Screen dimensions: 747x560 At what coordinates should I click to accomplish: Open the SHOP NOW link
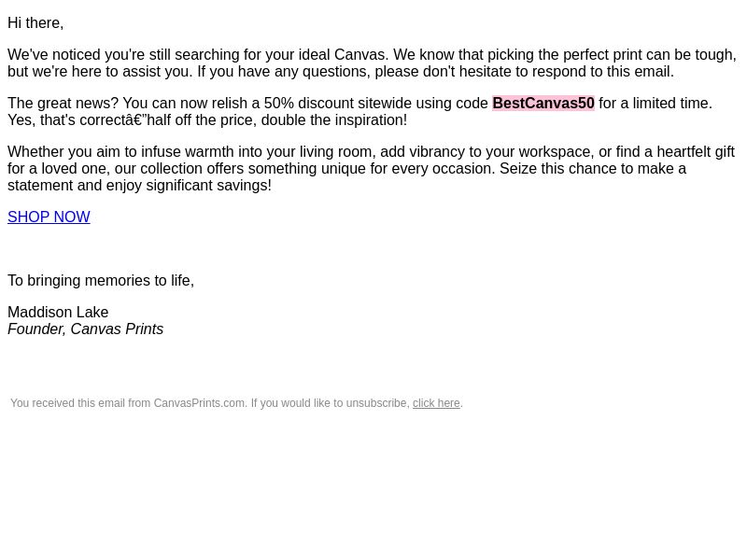coord(49,217)
